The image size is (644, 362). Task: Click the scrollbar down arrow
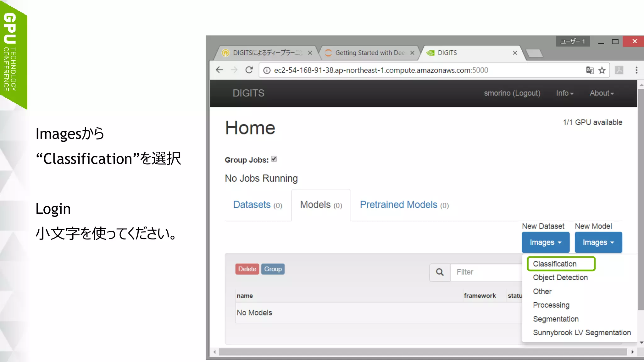[641, 343]
